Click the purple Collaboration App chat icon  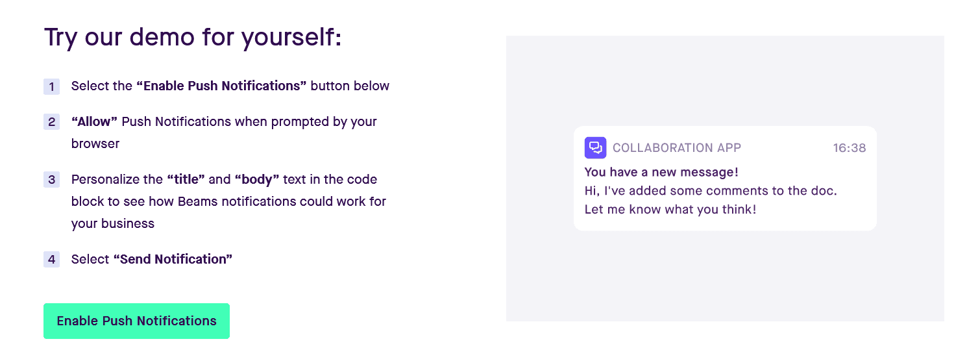(595, 147)
